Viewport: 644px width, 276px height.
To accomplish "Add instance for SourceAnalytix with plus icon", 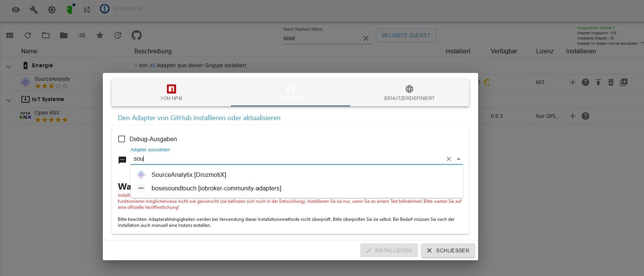I will tap(573, 82).
